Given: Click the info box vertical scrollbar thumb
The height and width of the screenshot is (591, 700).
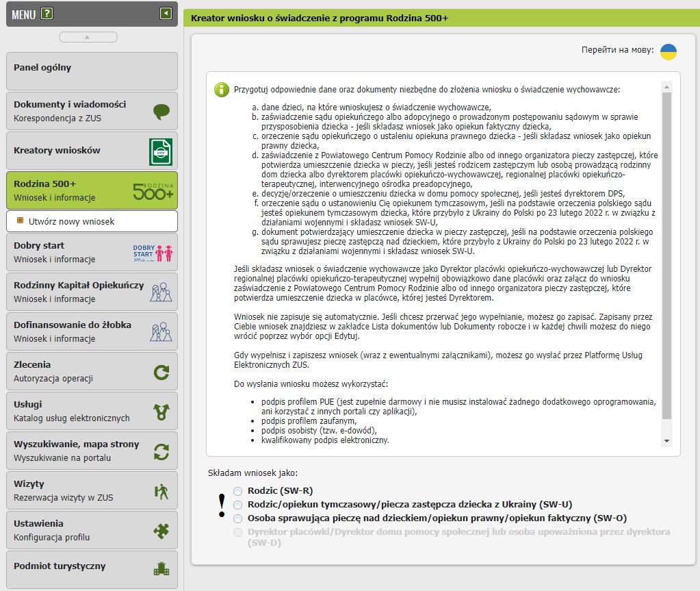Looking at the screenshot, I should (666, 253).
